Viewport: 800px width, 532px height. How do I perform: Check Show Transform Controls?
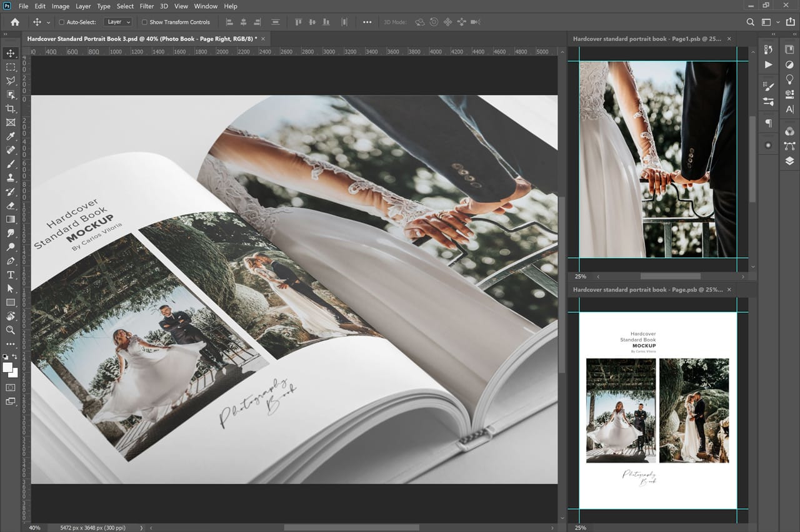(x=144, y=22)
